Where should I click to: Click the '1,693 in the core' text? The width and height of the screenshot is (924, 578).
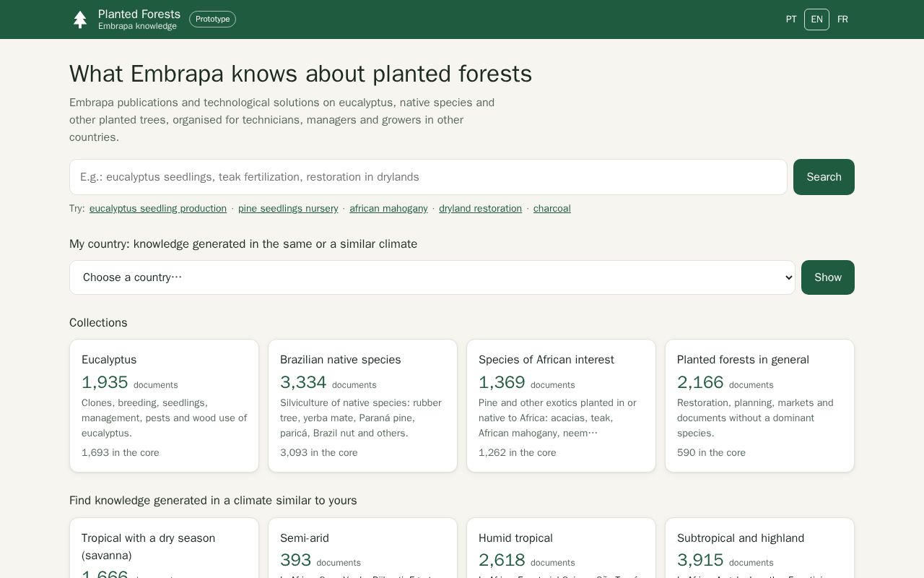(121, 453)
